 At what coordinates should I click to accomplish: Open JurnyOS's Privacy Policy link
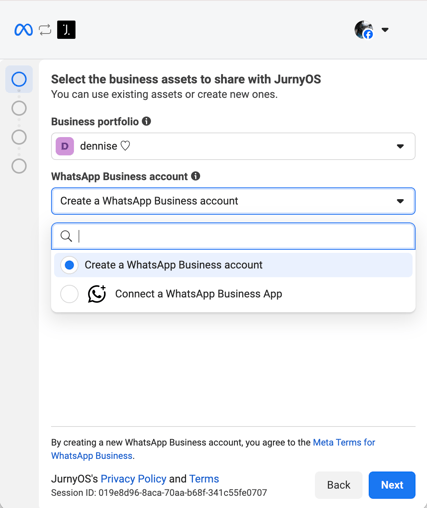pyautogui.click(x=133, y=479)
